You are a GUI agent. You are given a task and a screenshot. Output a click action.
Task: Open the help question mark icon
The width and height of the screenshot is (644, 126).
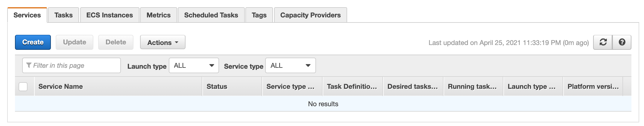pos(622,42)
